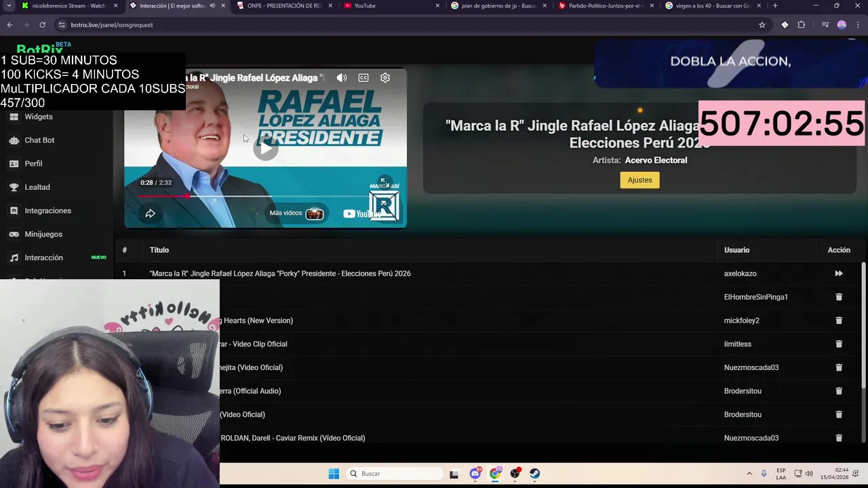The height and width of the screenshot is (488, 868).
Task: Select the first song title Marca la R row
Action: [280, 274]
